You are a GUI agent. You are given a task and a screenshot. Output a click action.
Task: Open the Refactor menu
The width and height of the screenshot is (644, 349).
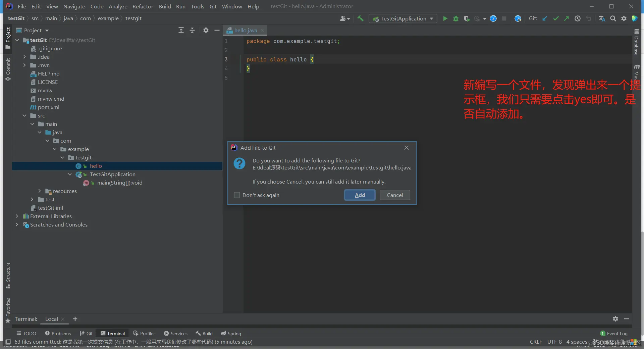click(x=143, y=6)
